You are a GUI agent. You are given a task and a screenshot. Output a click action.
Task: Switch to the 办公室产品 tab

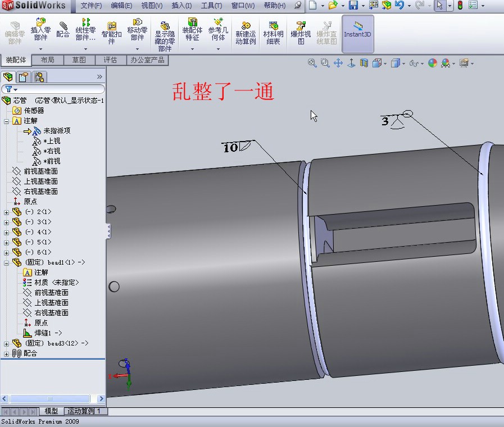pos(147,60)
